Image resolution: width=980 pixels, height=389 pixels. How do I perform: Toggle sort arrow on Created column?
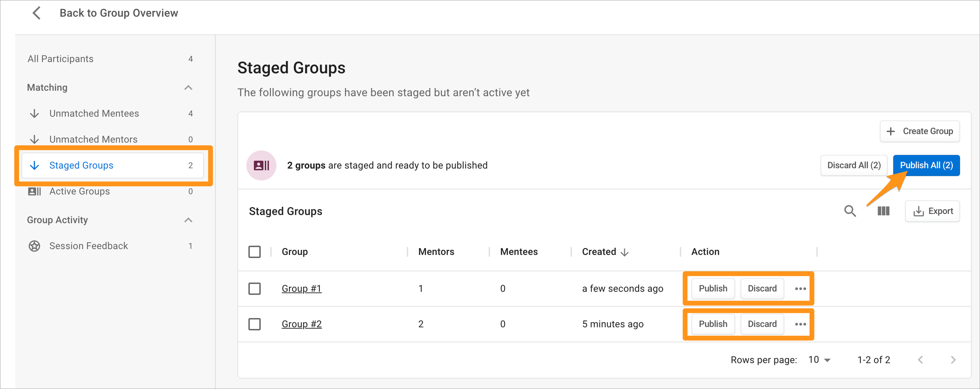[624, 252]
